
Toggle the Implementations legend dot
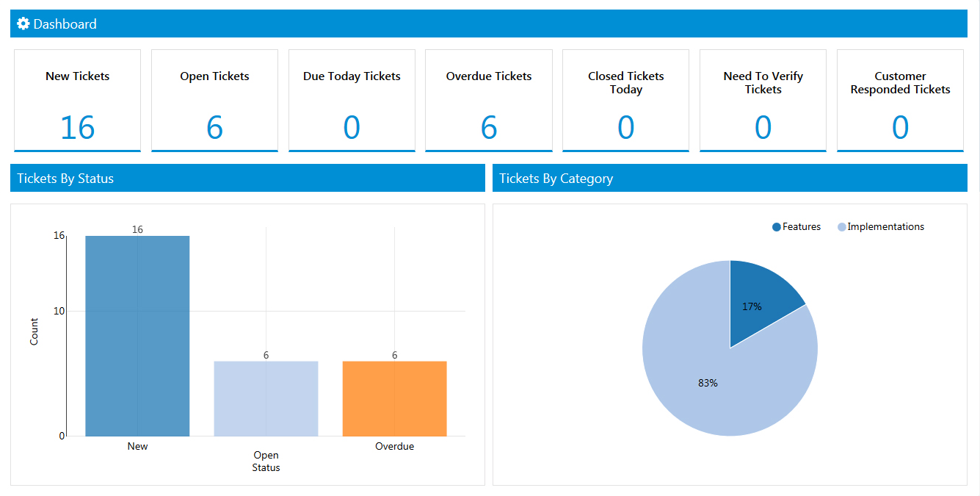coord(842,227)
